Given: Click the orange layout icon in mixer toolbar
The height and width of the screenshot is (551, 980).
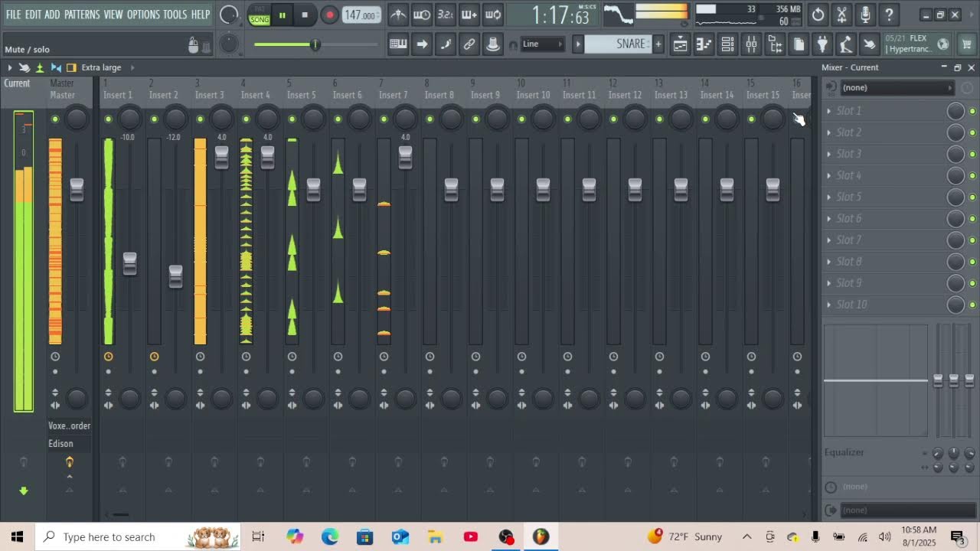Looking at the screenshot, I should pyautogui.click(x=71, y=67).
